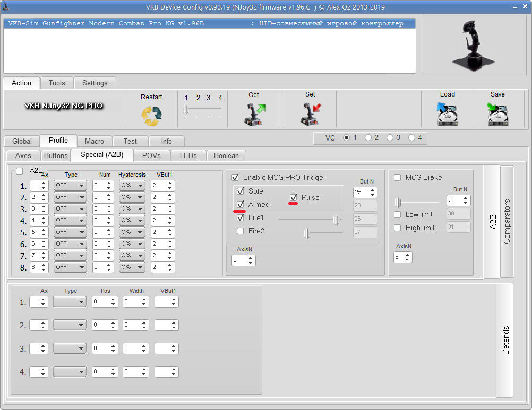Viewport: 532px width, 410px height.
Task: Click the joystick device picture
Action: click(x=473, y=46)
